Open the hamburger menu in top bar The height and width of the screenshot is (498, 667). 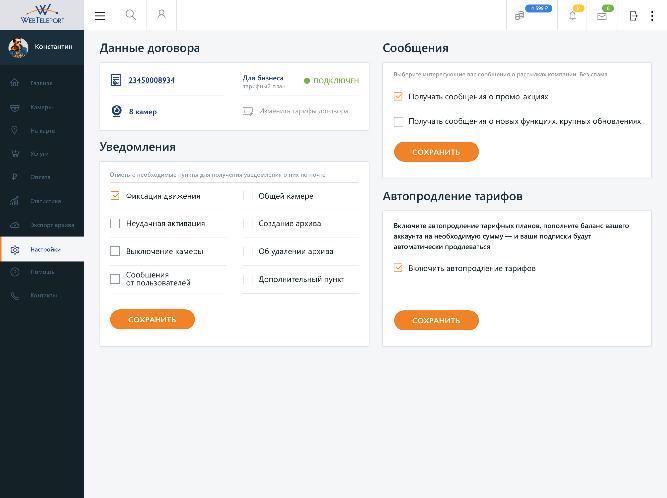100,16
